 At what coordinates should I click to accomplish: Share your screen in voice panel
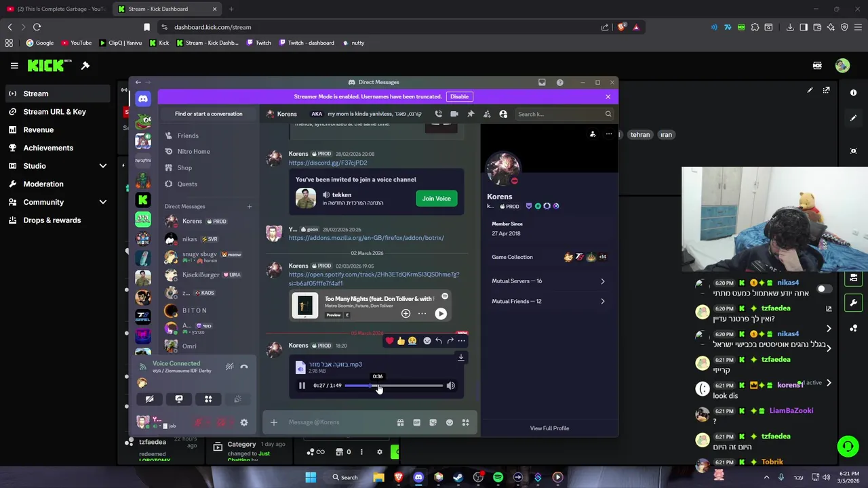pyautogui.click(x=179, y=399)
